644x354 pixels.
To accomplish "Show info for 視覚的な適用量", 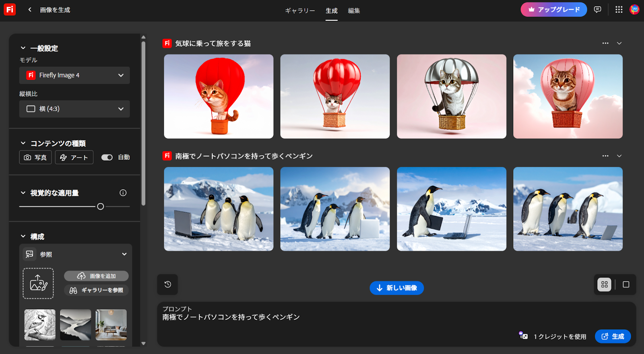I will [x=123, y=193].
